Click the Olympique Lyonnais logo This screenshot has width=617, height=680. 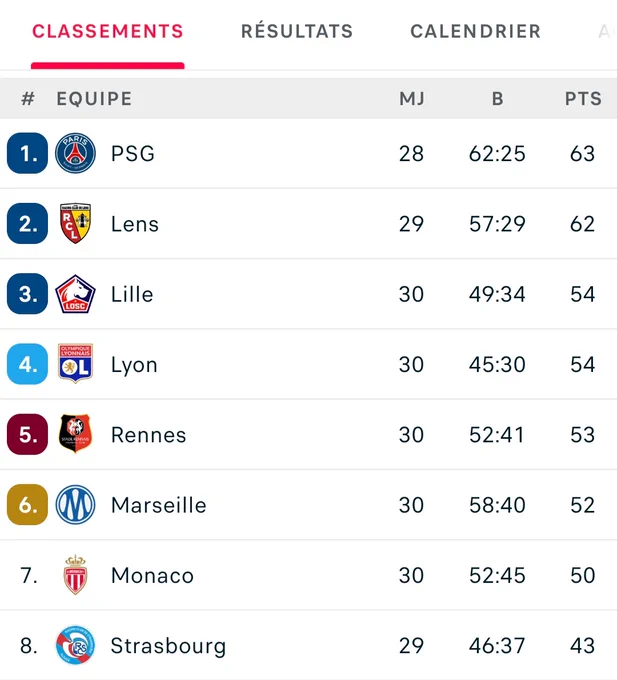[75, 364]
